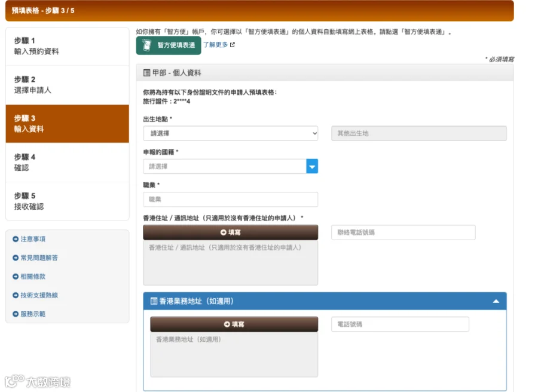Image resolution: width=538 pixels, height=392 pixels.
Task: Open external link icon beside 了解更多
Action: coord(233,45)
